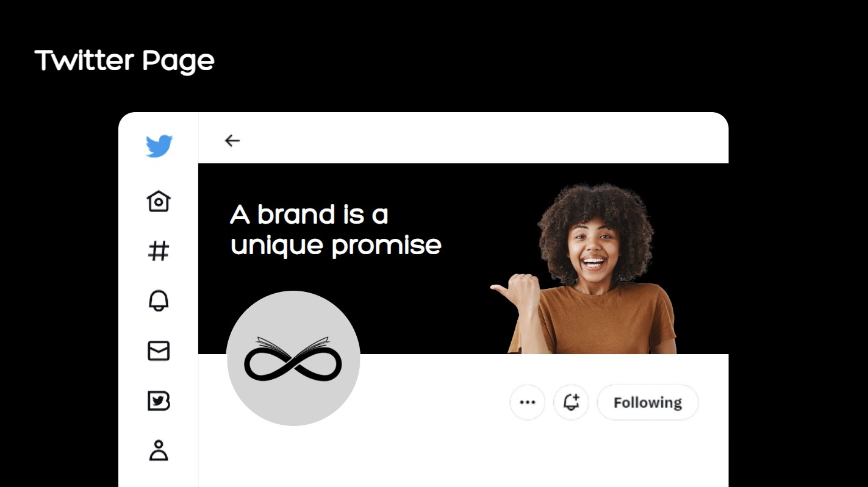Open the three-dot more options button
The width and height of the screenshot is (868, 487).
[x=527, y=402]
